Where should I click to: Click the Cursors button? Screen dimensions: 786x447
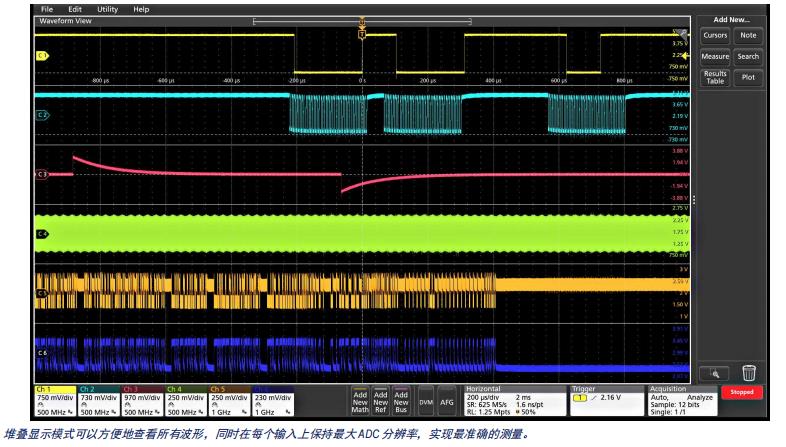click(x=714, y=36)
